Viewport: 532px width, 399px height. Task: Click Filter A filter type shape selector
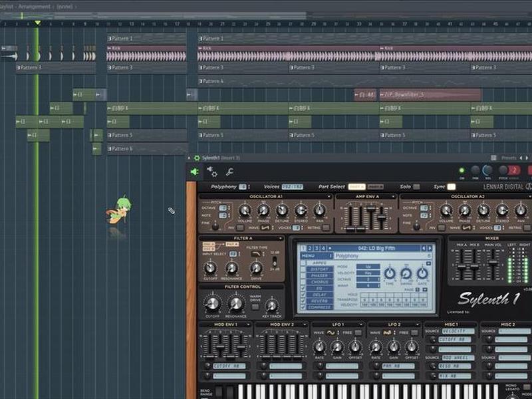257,254
